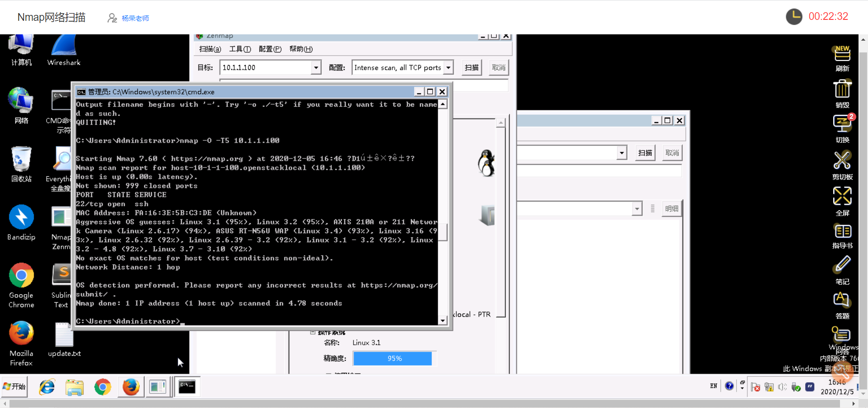Viewport: 868px width, 408px height.
Task: Launch the Bandizip desktop icon
Action: [21, 222]
